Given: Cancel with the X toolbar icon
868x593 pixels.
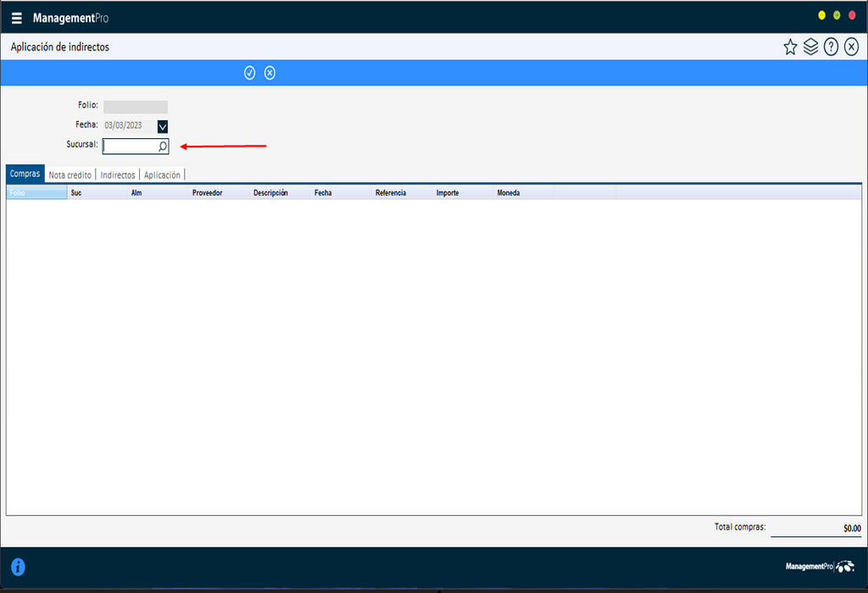Looking at the screenshot, I should pyautogui.click(x=270, y=73).
